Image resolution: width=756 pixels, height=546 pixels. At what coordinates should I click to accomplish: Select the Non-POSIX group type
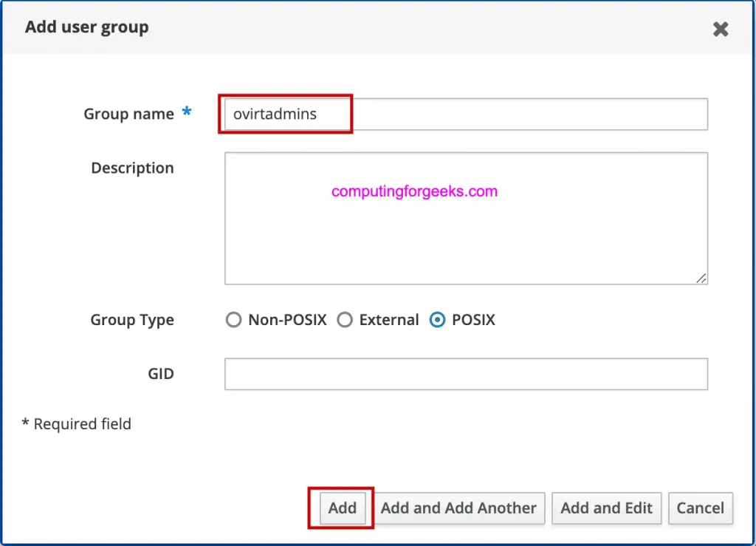coord(234,320)
